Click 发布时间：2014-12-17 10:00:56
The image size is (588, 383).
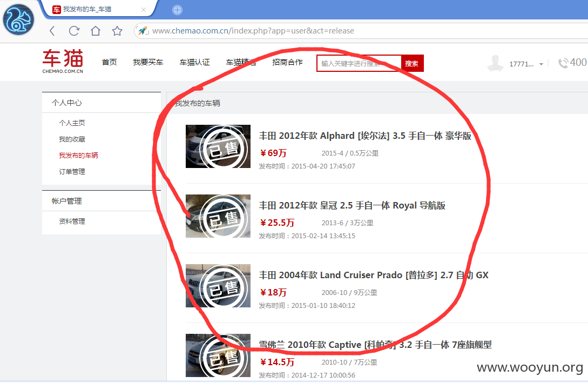[307, 375]
